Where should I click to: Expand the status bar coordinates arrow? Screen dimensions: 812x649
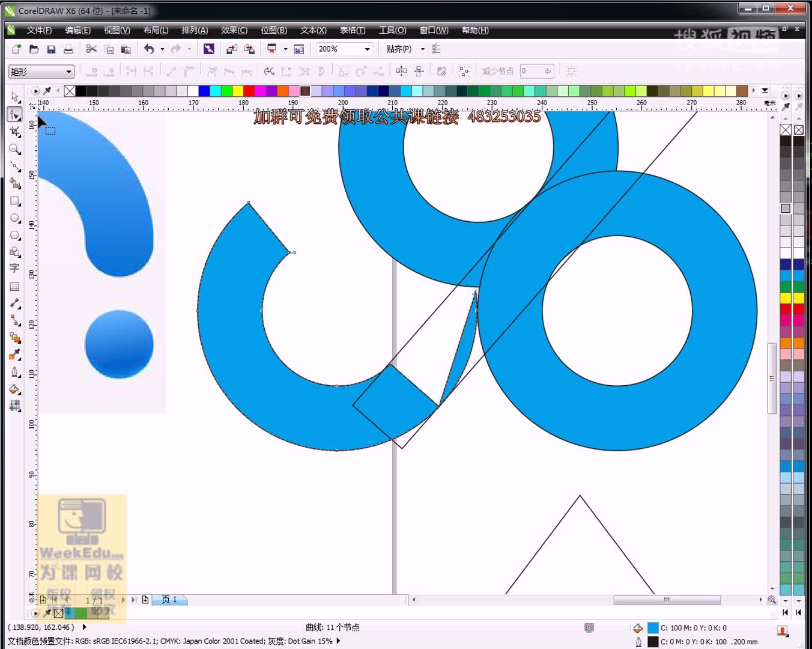85,627
